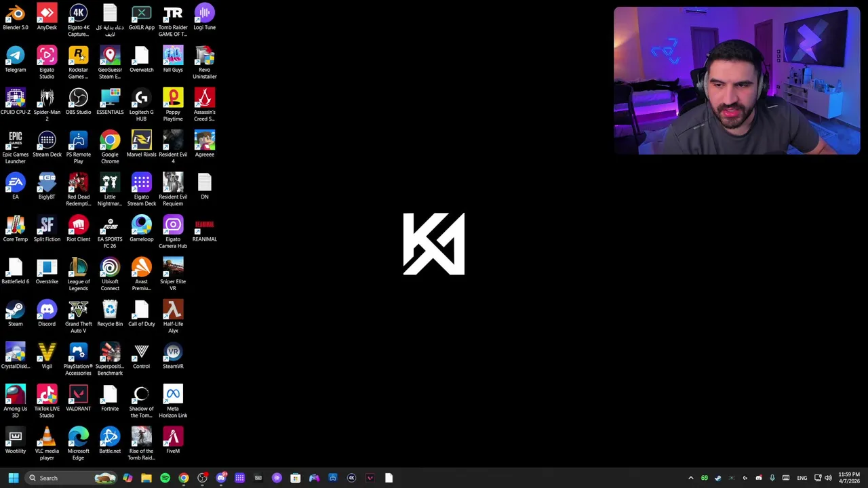Launch Meta Horizon Link desktop shortcut
The width and height of the screenshot is (868, 488).
[x=173, y=402]
